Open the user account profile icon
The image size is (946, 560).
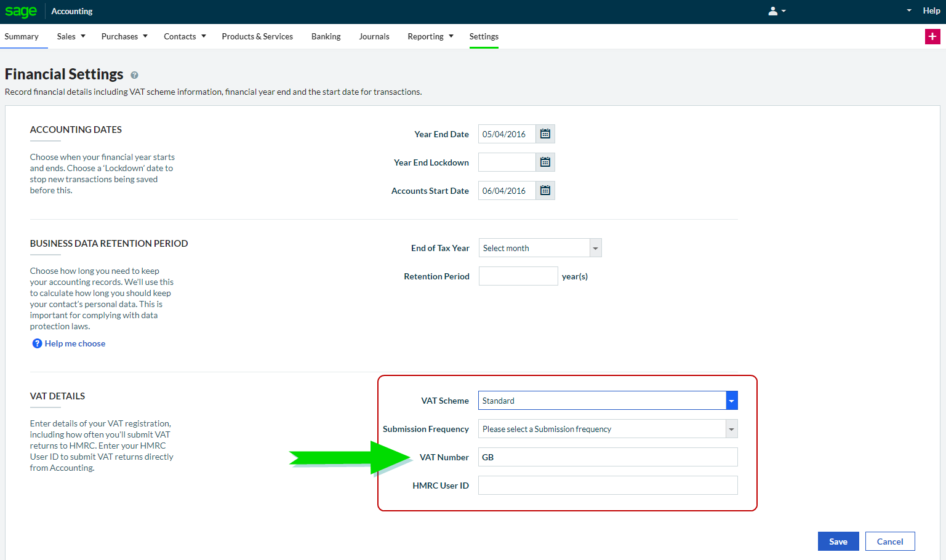[x=773, y=11]
